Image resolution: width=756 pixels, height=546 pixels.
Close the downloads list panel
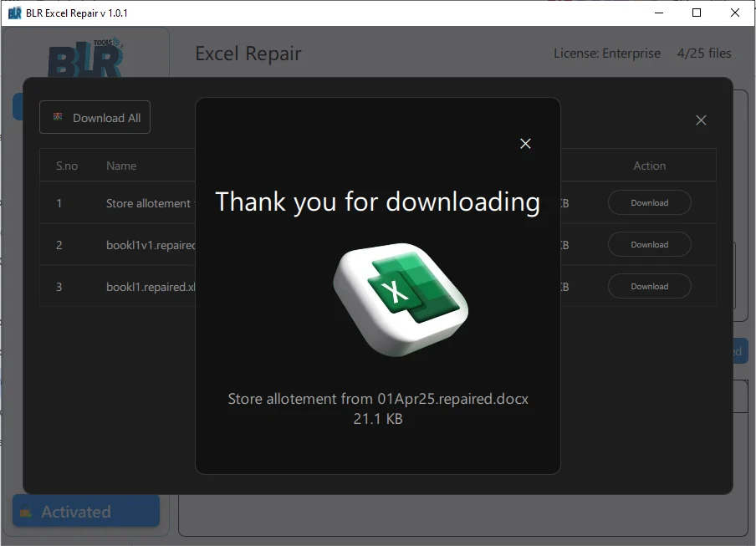click(701, 120)
